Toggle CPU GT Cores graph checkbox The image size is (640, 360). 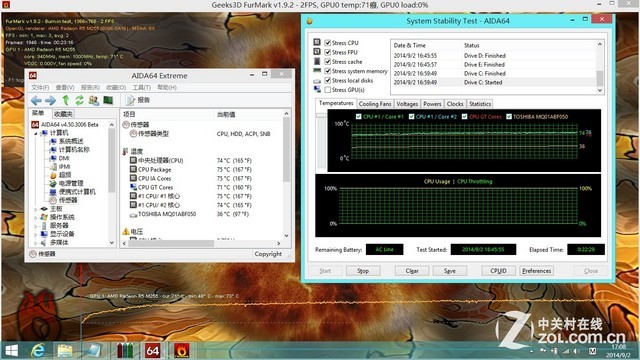click(x=464, y=117)
